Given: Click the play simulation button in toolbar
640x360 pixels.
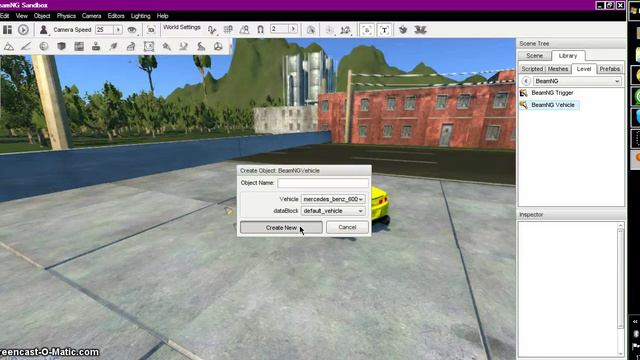Looking at the screenshot, I should click(23, 30).
